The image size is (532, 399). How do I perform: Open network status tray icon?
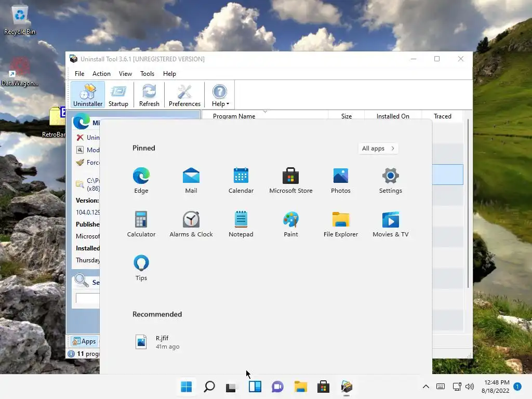click(x=457, y=387)
